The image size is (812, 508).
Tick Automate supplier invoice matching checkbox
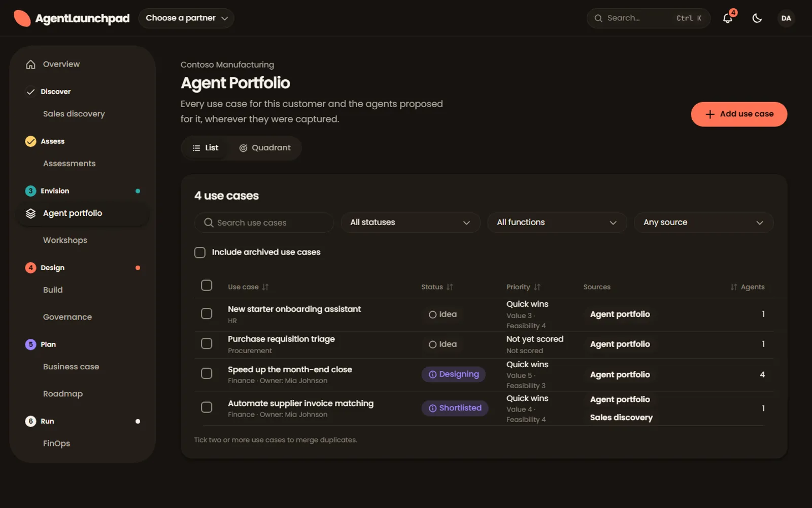[x=207, y=407]
